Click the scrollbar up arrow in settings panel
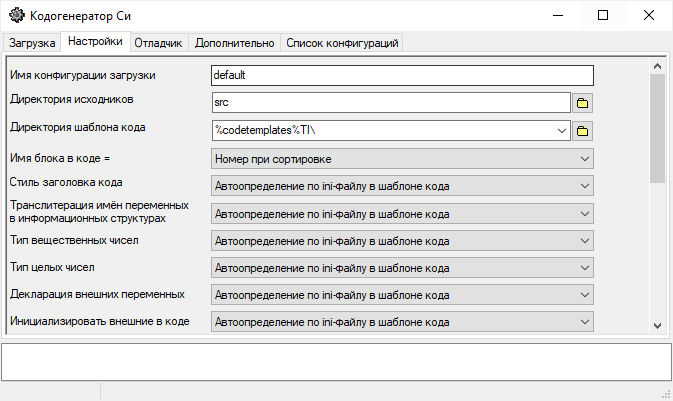 [x=657, y=66]
